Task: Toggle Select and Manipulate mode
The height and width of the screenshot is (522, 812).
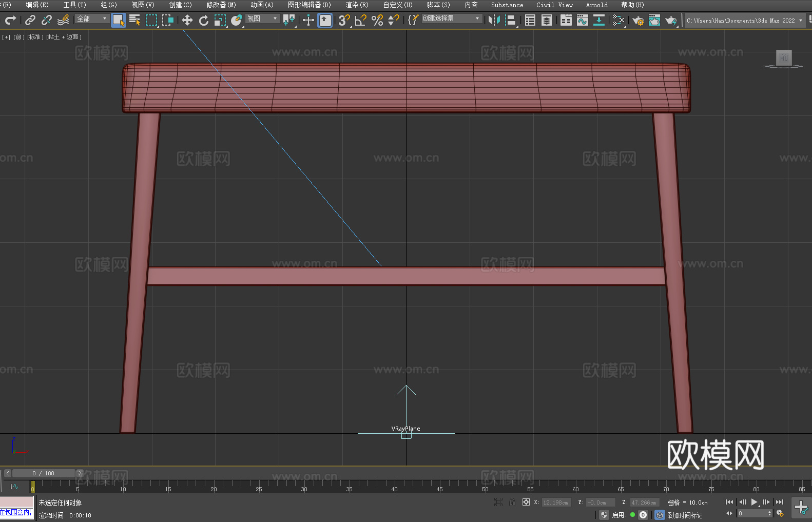Action: click(308, 20)
